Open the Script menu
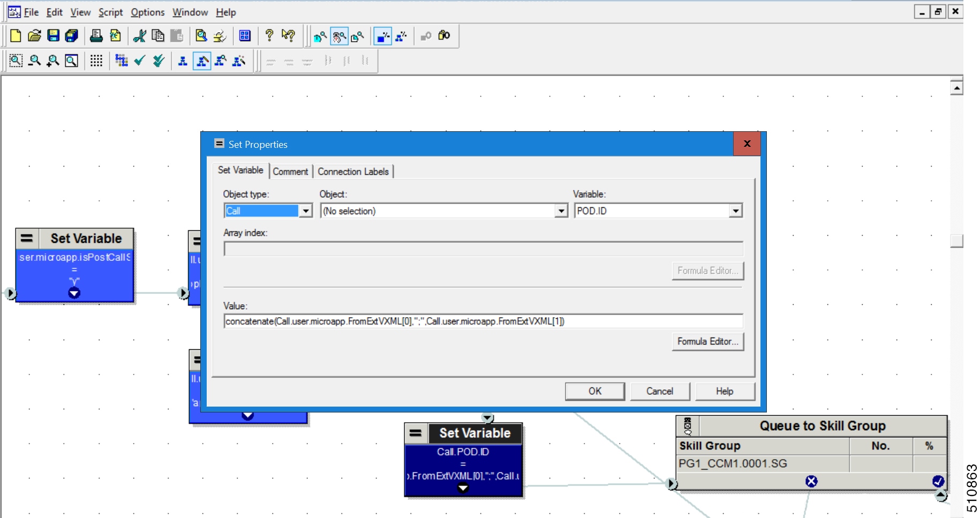This screenshot has width=980, height=518. (x=110, y=12)
